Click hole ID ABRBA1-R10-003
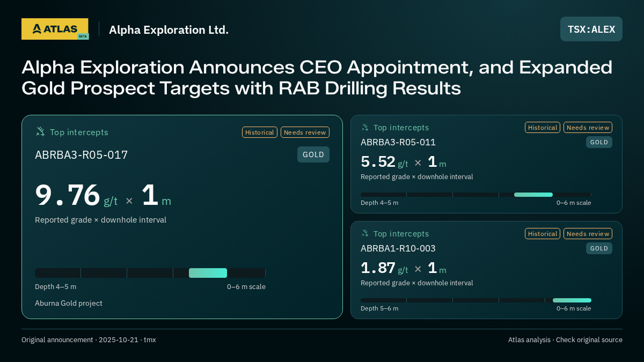 [x=398, y=248]
